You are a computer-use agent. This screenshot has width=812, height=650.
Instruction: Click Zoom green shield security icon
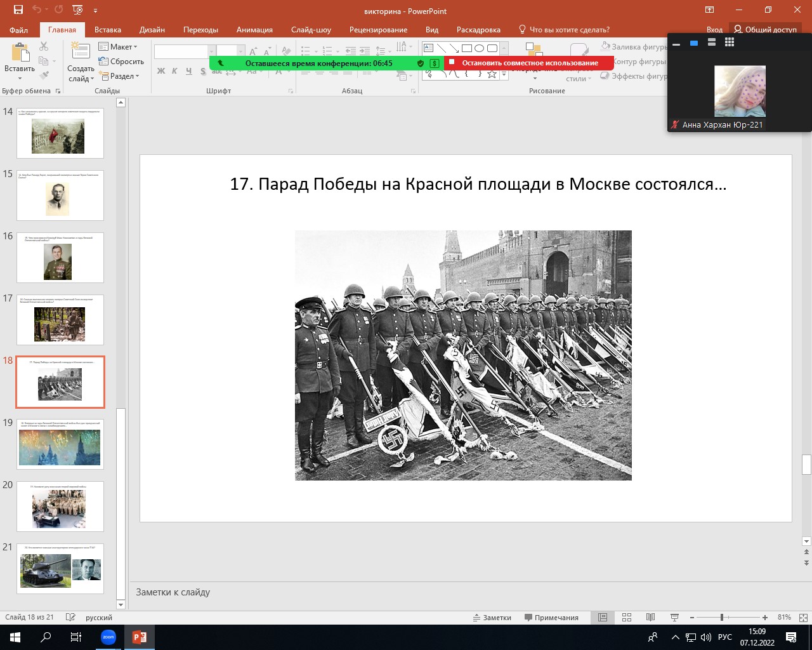point(421,63)
